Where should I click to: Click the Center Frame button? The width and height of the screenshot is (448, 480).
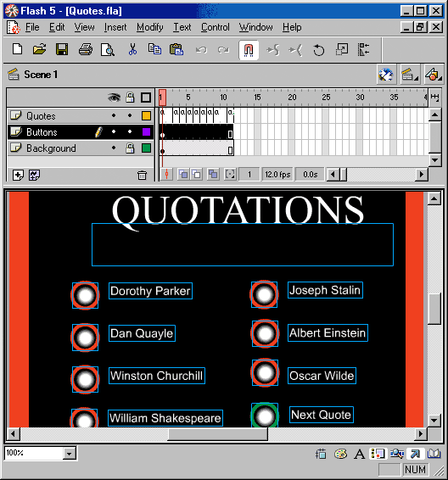click(166, 175)
